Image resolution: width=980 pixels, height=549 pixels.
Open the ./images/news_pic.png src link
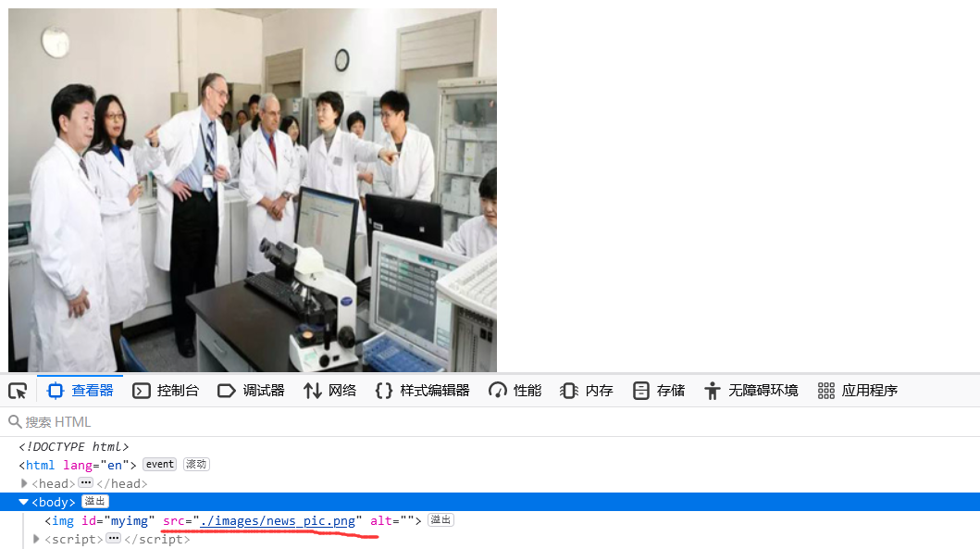click(x=278, y=521)
